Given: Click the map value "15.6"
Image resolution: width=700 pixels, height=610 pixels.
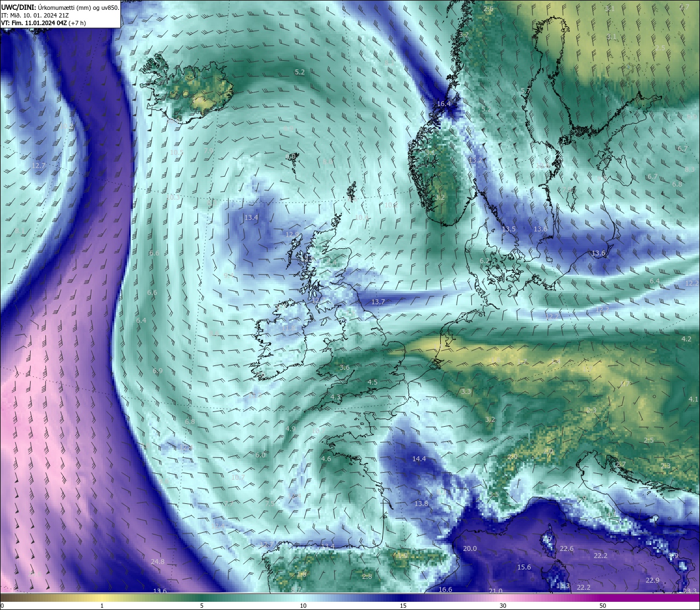Looking at the screenshot, I should pos(524,567).
